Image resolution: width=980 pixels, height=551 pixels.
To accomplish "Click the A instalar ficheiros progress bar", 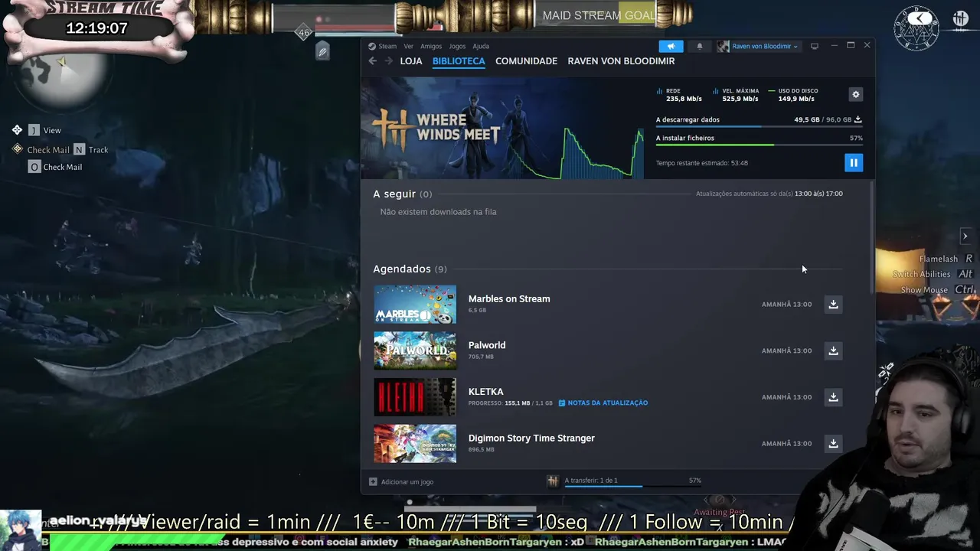I will pos(759,145).
